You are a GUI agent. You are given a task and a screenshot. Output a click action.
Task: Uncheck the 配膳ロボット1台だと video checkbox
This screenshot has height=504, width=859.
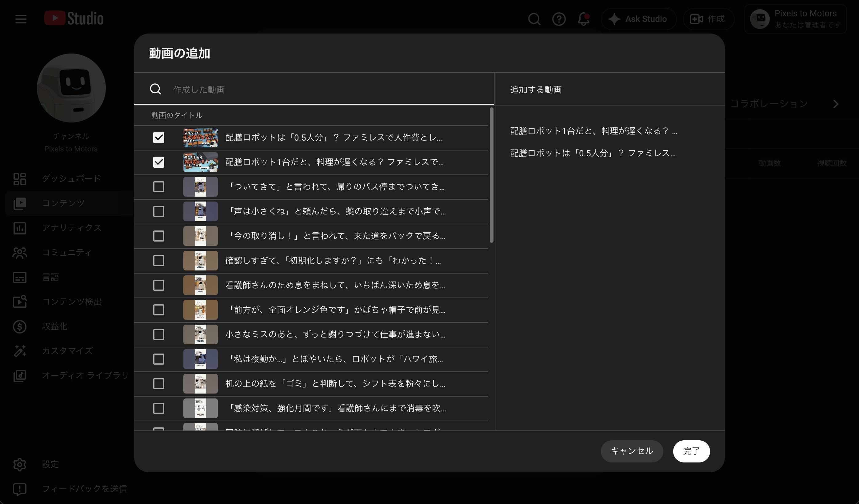[x=158, y=162]
